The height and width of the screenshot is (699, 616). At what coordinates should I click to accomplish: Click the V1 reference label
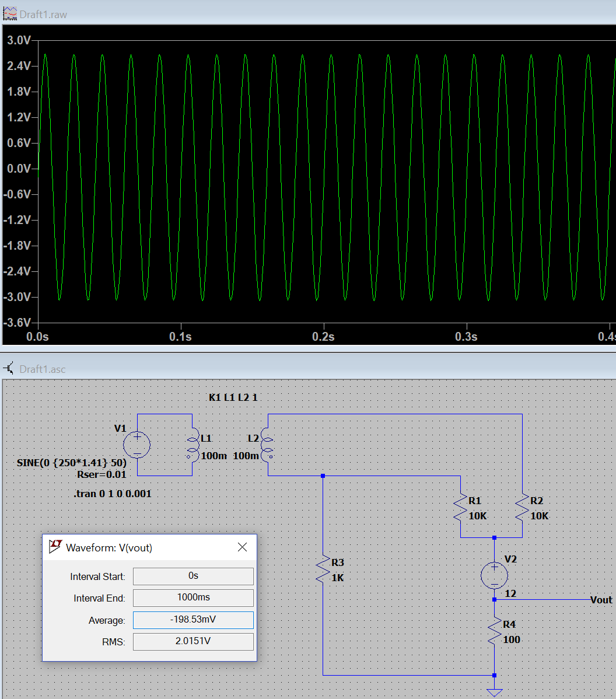click(x=120, y=428)
